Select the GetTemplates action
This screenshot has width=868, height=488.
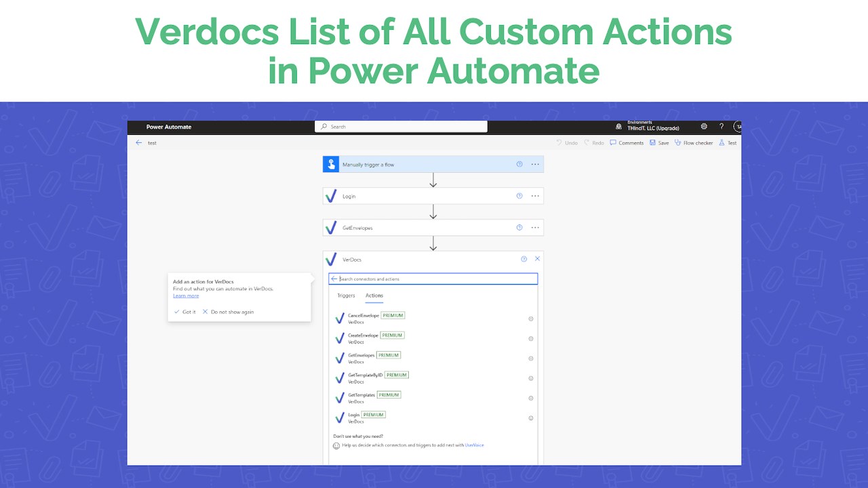(x=433, y=398)
